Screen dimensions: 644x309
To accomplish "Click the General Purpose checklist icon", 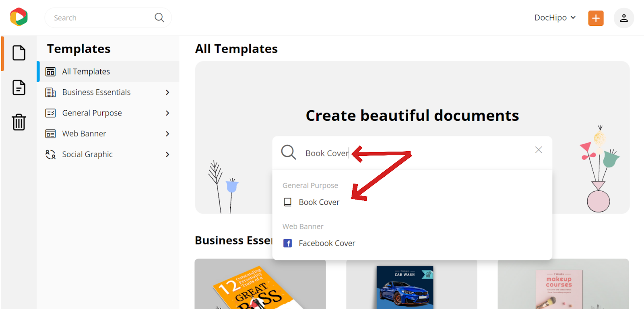I will tap(50, 113).
